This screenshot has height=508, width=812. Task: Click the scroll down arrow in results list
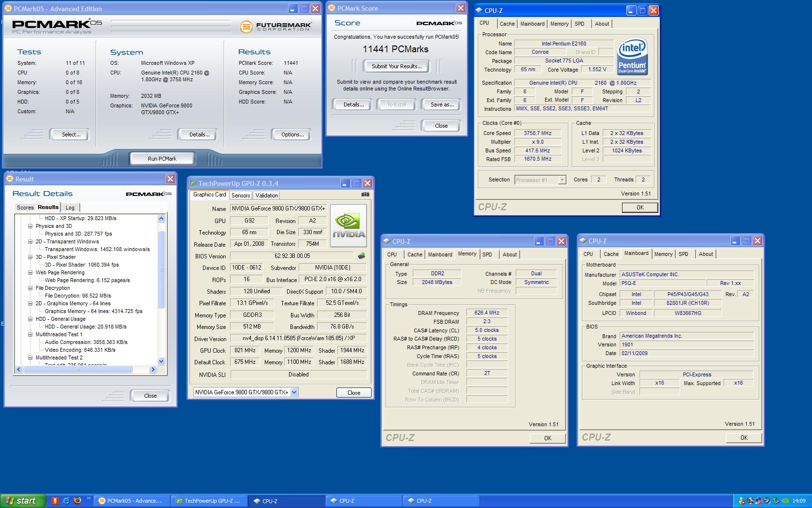[x=161, y=361]
